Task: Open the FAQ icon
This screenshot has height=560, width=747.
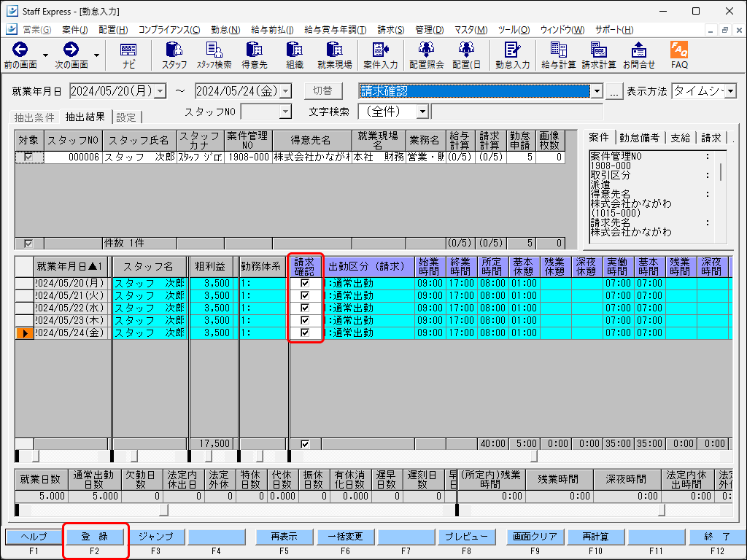Action: 679,55
